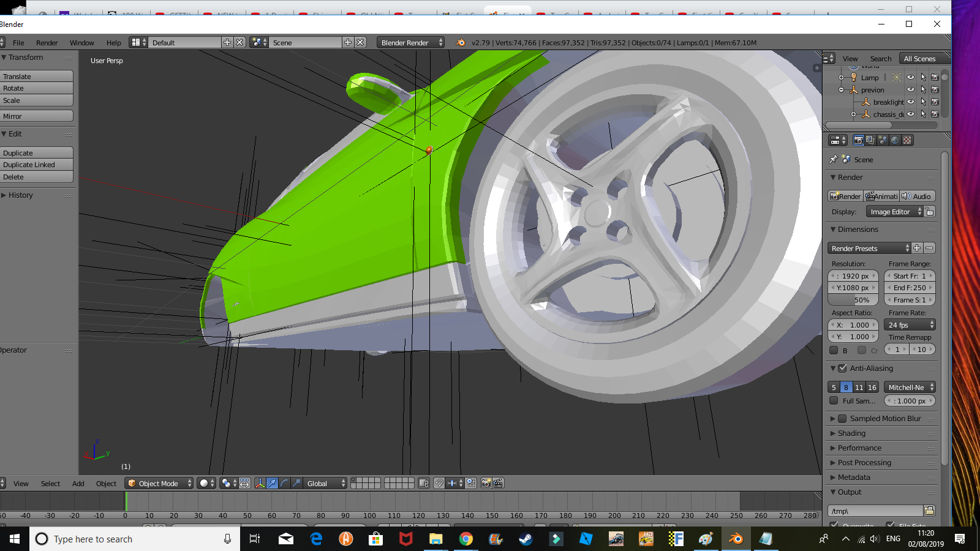Toggle the 3D manipulator axis icon
This screenshot has height=551, width=980.
click(x=260, y=483)
